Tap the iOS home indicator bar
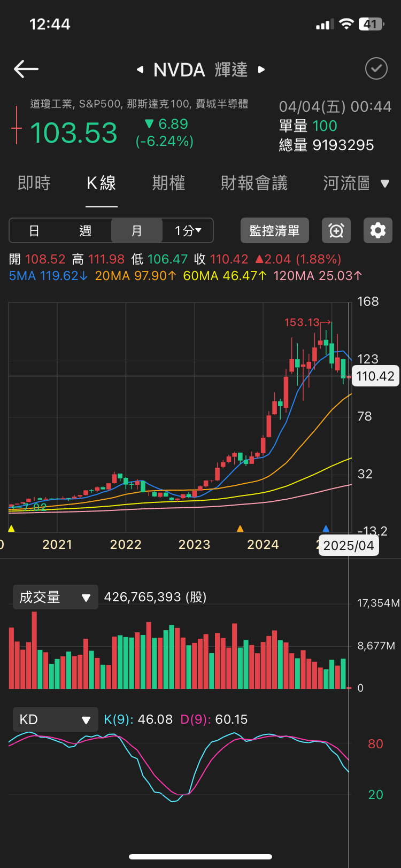 (200, 857)
